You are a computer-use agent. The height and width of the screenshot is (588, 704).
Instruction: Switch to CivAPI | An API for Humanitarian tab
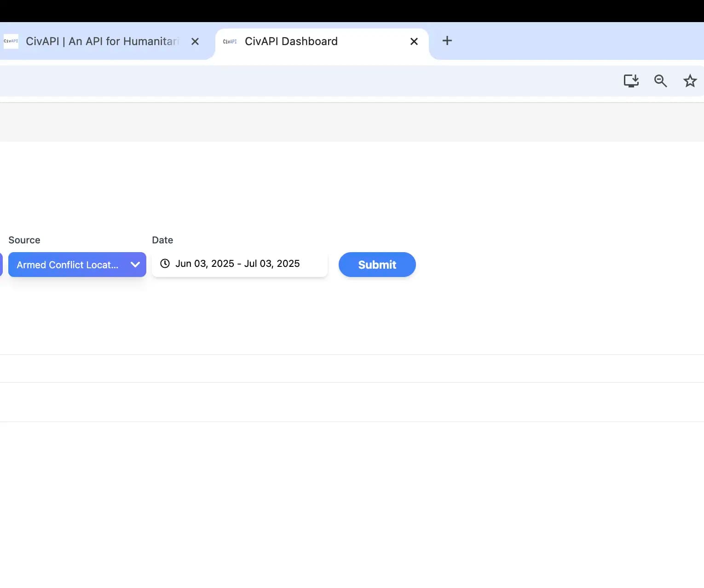coord(102,41)
